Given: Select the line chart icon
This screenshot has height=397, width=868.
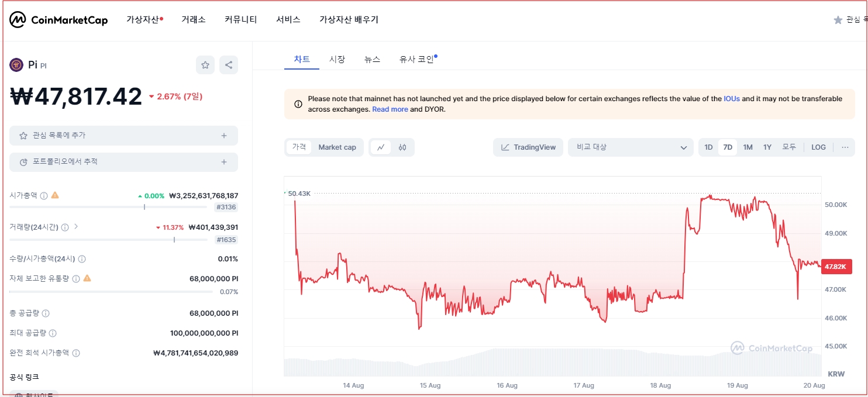Looking at the screenshot, I should 381,147.
